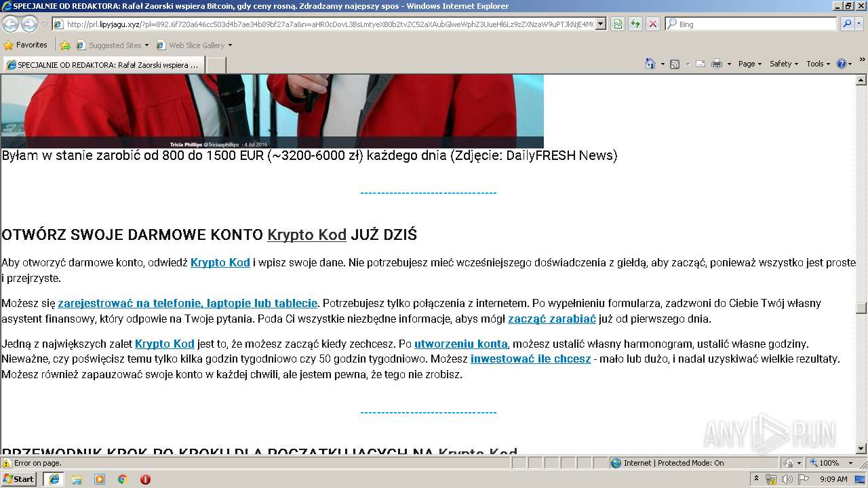This screenshot has width=868, height=488.
Task: Click the article photo of red jackets
Action: 272,111
